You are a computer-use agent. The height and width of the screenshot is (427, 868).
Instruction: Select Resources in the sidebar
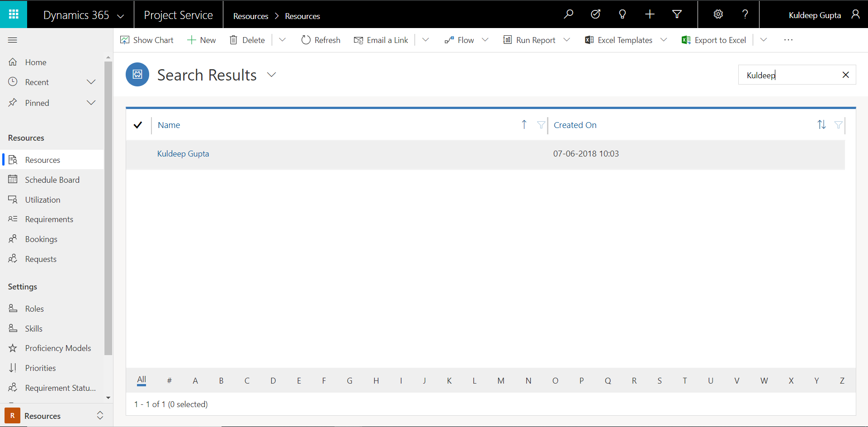(x=52, y=160)
